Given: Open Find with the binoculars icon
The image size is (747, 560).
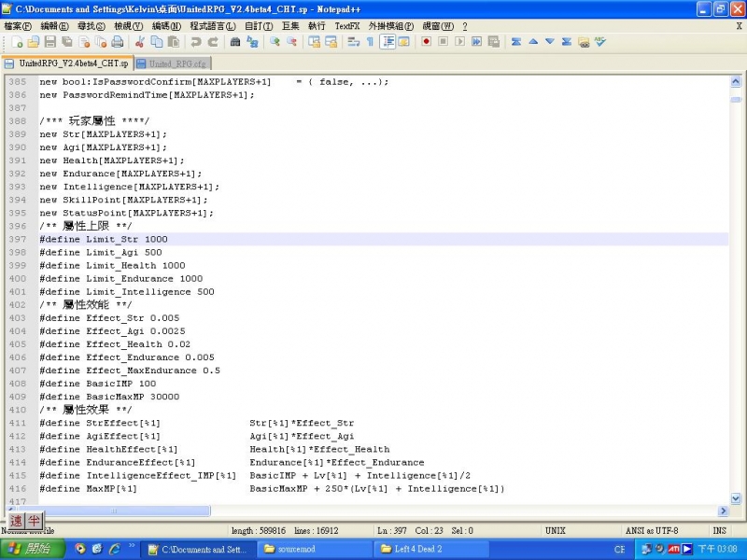Looking at the screenshot, I should tap(236, 42).
